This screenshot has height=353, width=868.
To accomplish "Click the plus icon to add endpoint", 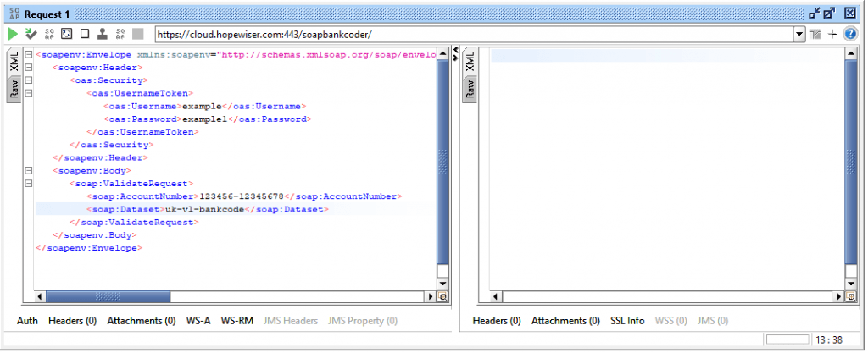I will click(832, 34).
